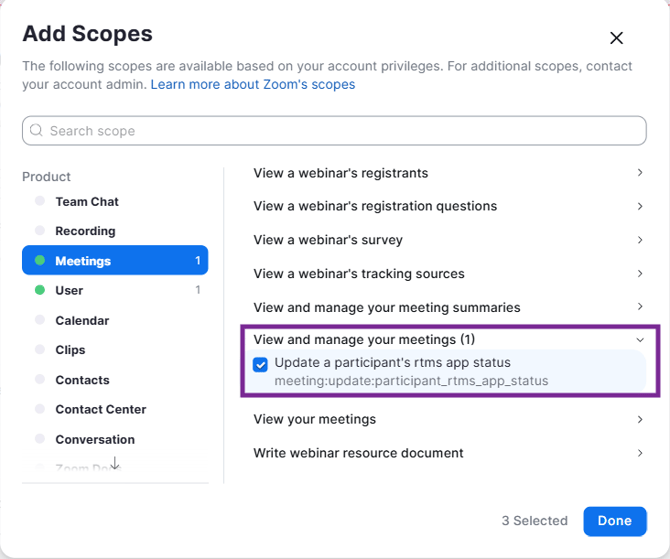Expand View and manage your meeting summaries
This screenshot has height=559, width=670.
640,307
